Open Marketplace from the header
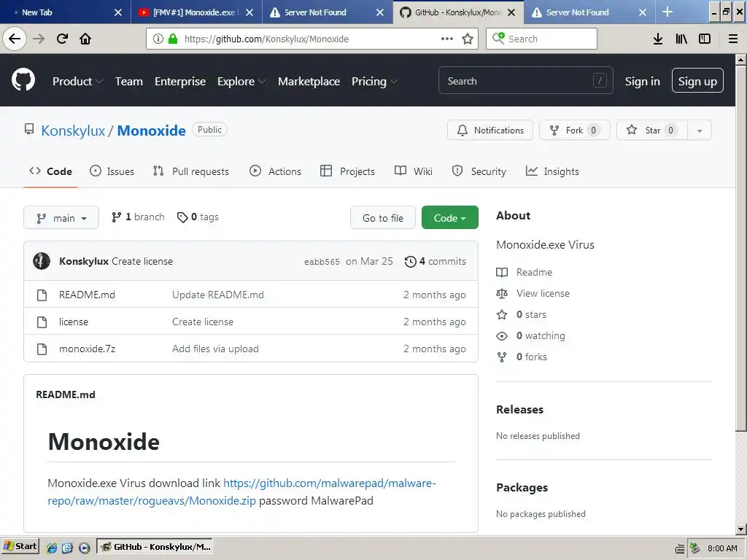 tap(309, 82)
